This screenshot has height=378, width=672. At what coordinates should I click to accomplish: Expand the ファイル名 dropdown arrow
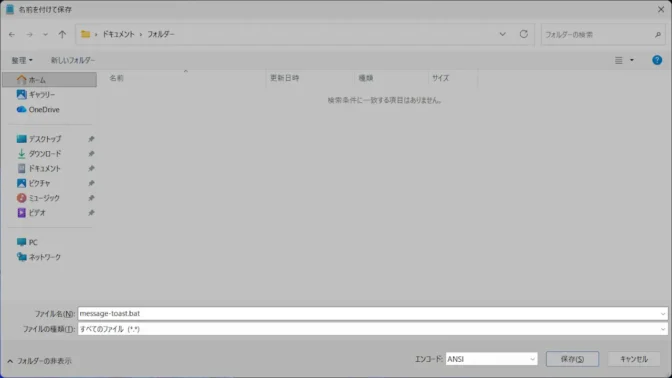coord(663,314)
